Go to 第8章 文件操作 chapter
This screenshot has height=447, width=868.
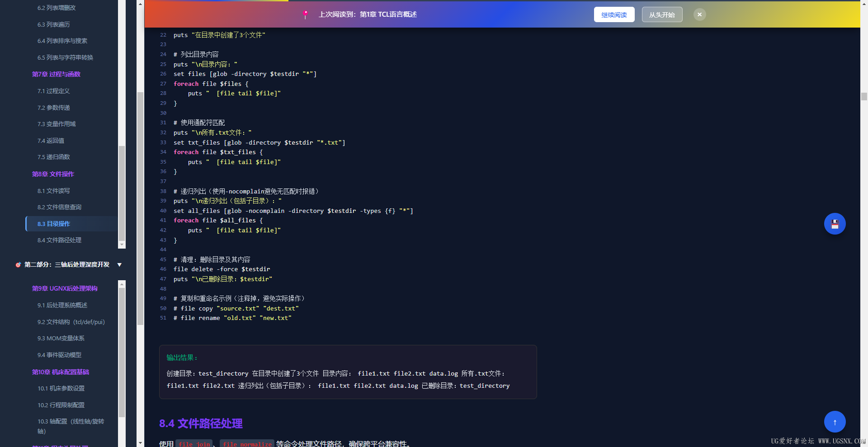(53, 174)
